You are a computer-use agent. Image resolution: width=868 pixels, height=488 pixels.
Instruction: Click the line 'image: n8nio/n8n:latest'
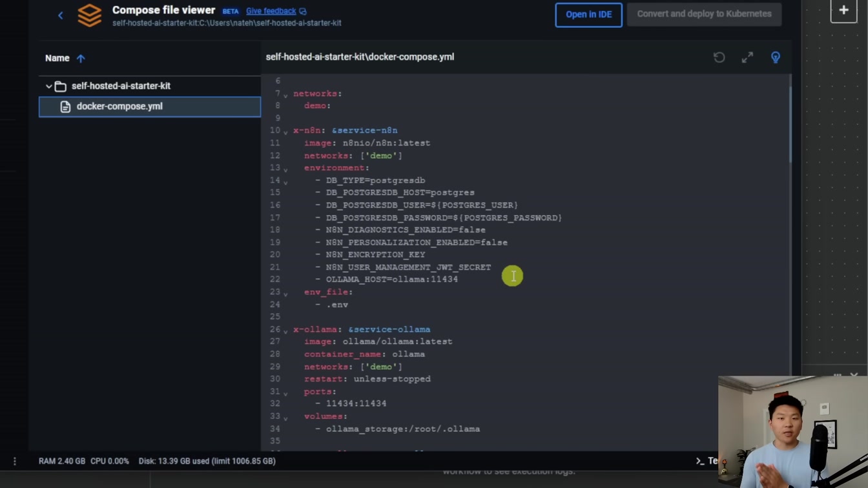(367, 143)
